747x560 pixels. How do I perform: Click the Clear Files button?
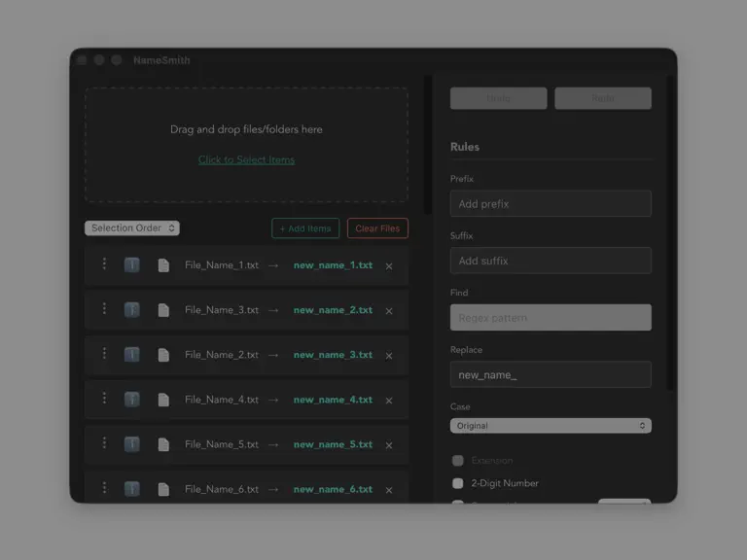(377, 228)
